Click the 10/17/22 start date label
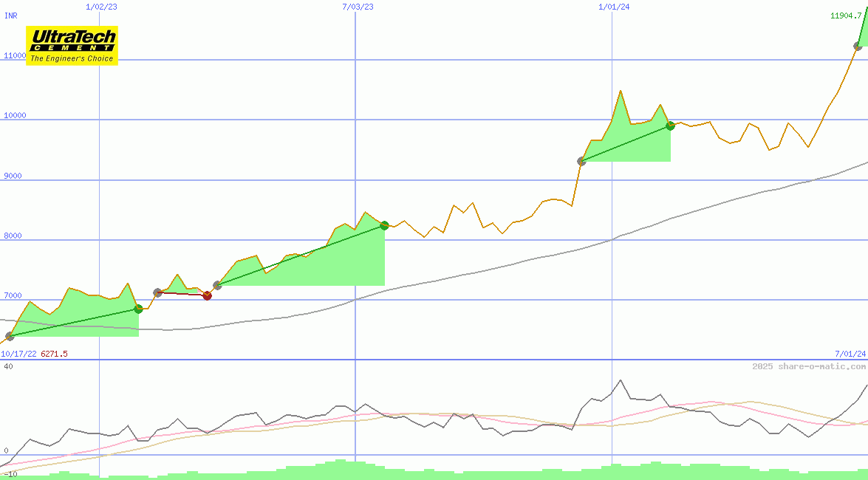The width and height of the screenshot is (868, 480). 18,354
